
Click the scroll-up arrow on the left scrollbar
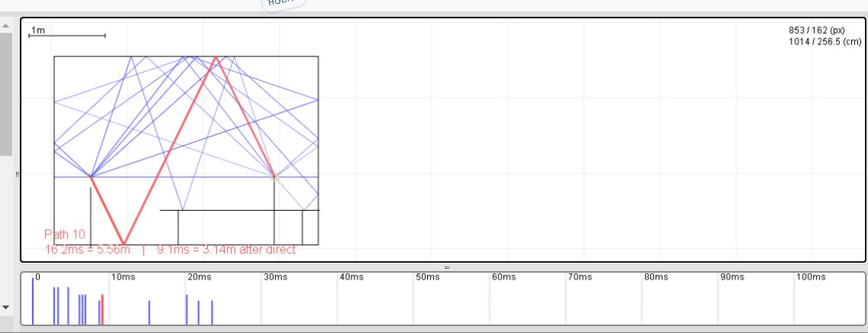pos(6,25)
